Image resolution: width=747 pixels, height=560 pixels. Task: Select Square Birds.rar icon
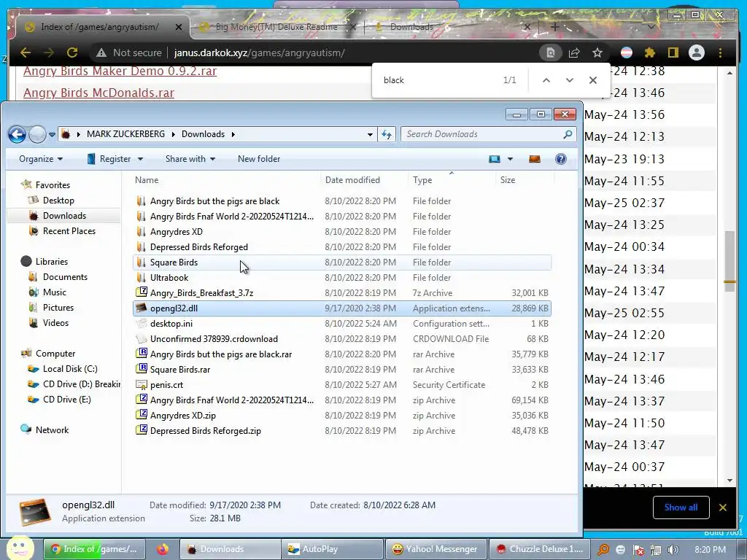[142, 368]
